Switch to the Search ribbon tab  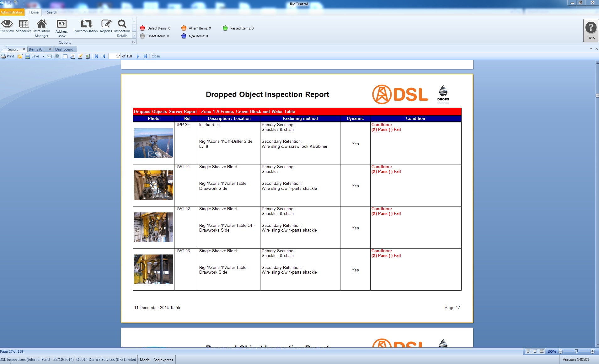pyautogui.click(x=52, y=12)
